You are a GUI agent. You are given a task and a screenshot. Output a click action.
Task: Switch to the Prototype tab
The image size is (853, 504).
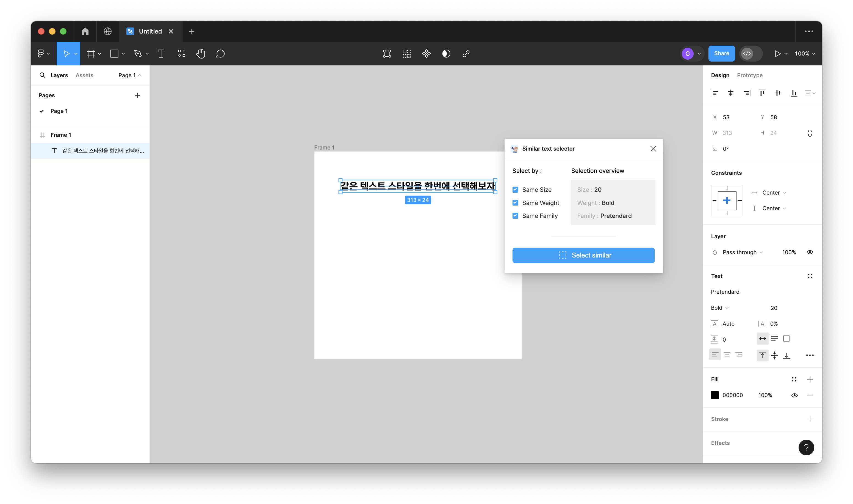749,75
